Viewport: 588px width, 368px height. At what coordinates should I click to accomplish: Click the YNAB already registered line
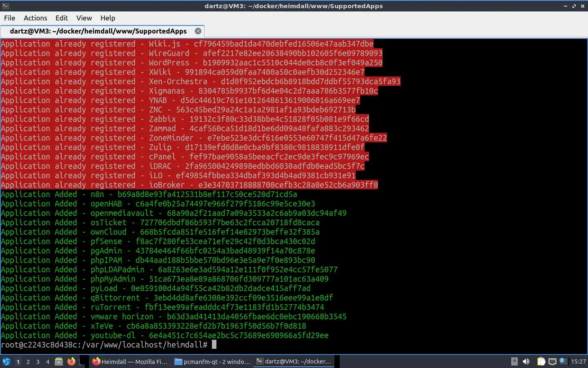click(180, 100)
